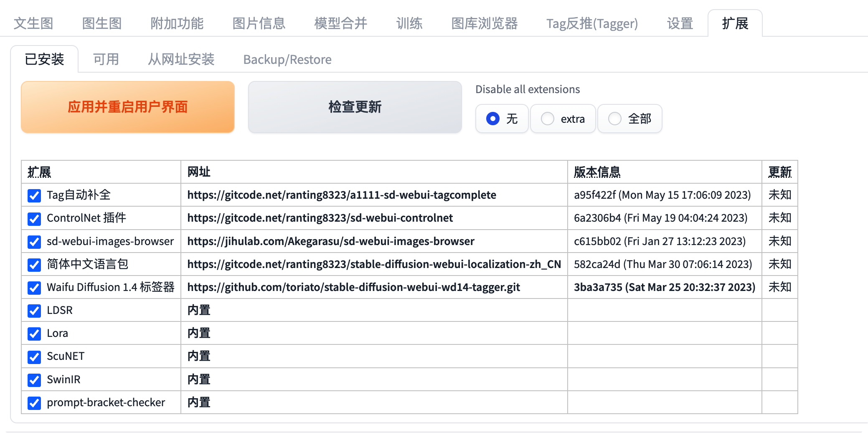Select the 扩展 tab
Image resolution: width=868 pixels, height=435 pixels.
coord(735,23)
